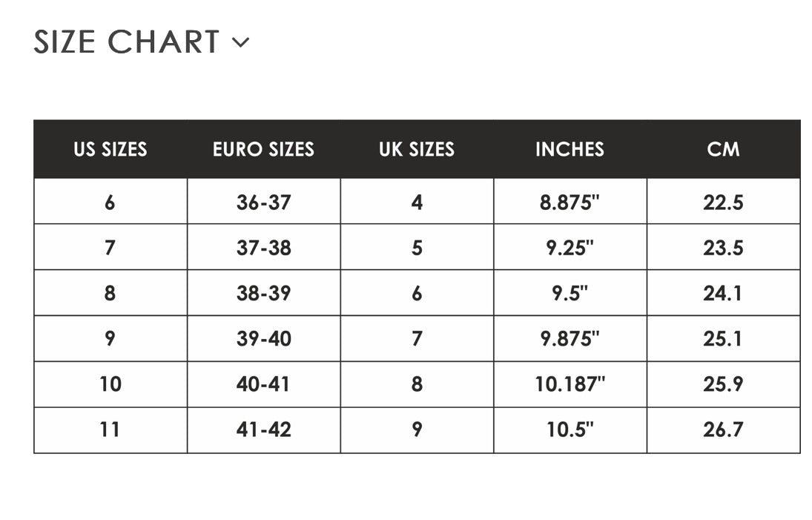Select the CM column header
Screen dimensions: 812x520
(x=723, y=149)
